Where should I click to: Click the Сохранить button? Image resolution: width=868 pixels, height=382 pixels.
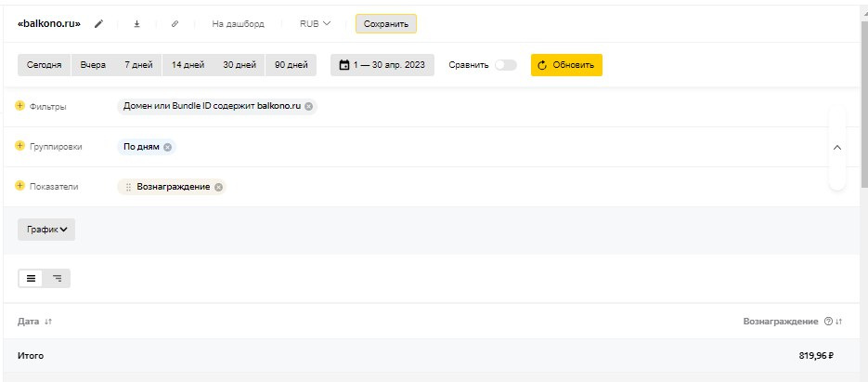click(x=386, y=24)
